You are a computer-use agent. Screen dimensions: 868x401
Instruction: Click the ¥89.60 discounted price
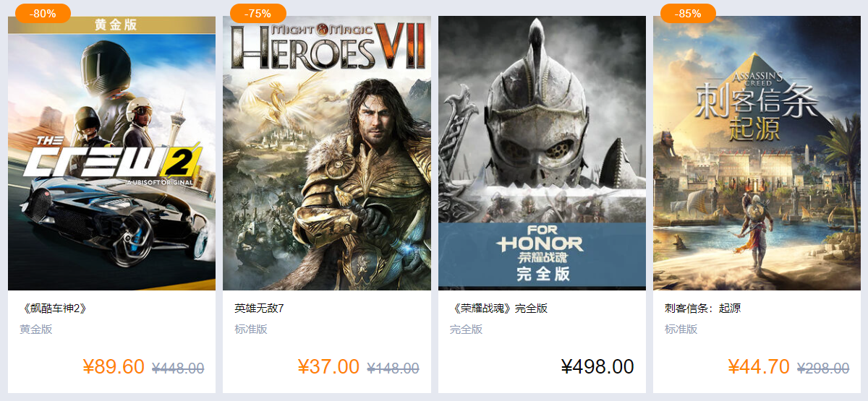click(114, 367)
